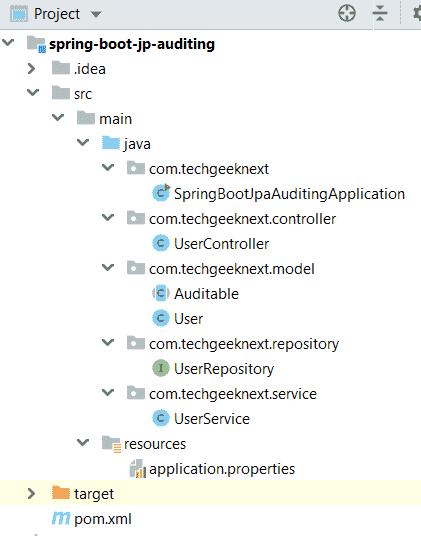The image size is (421, 536).
Task: Click the orange target folder icon
Action: click(61, 493)
